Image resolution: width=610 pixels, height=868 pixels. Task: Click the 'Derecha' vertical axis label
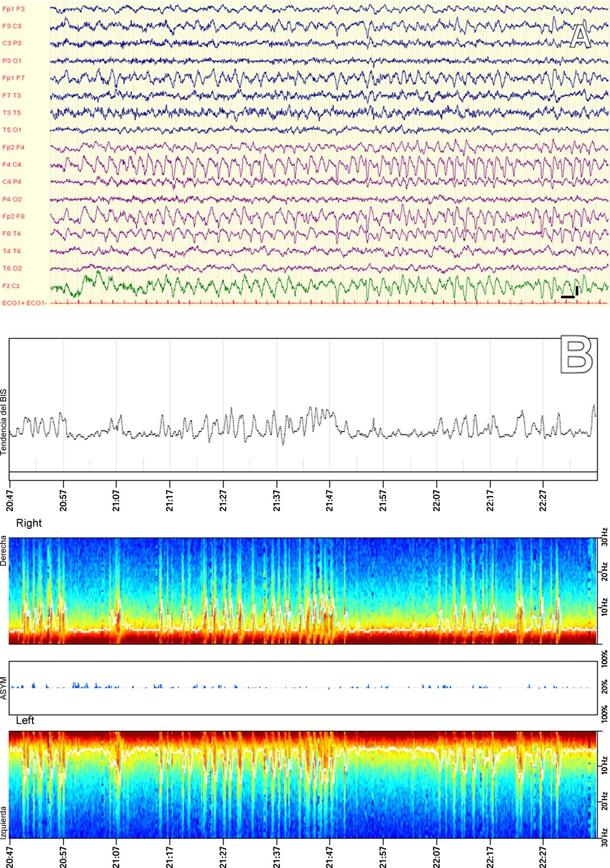click(x=4, y=551)
